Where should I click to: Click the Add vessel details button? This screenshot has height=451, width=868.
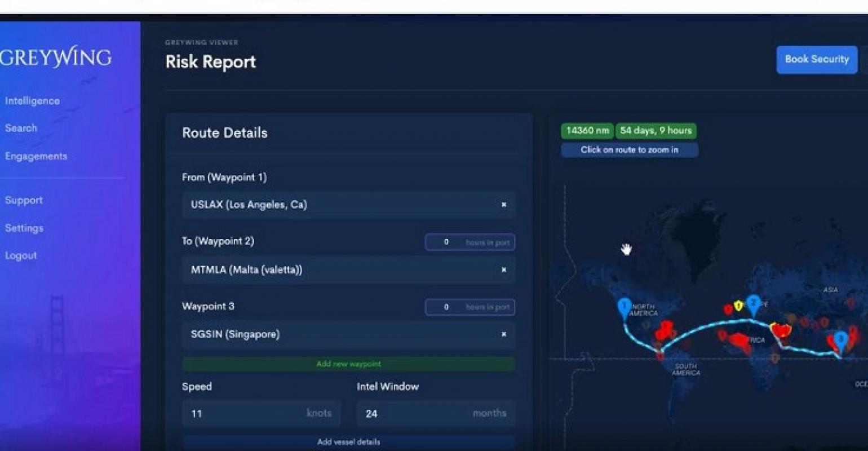[348, 442]
